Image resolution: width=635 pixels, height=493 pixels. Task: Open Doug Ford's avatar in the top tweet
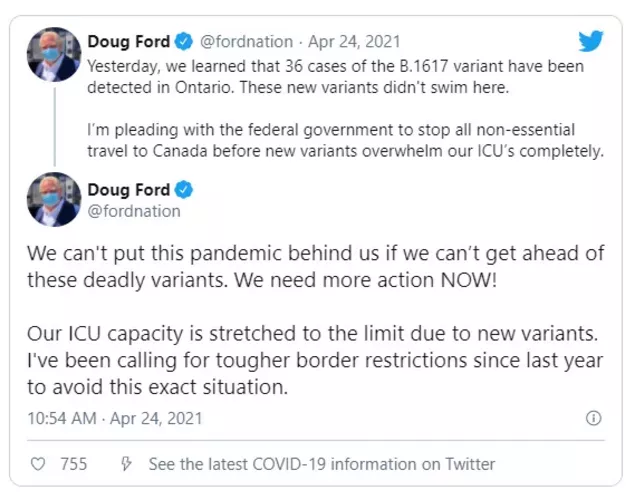click(52, 54)
